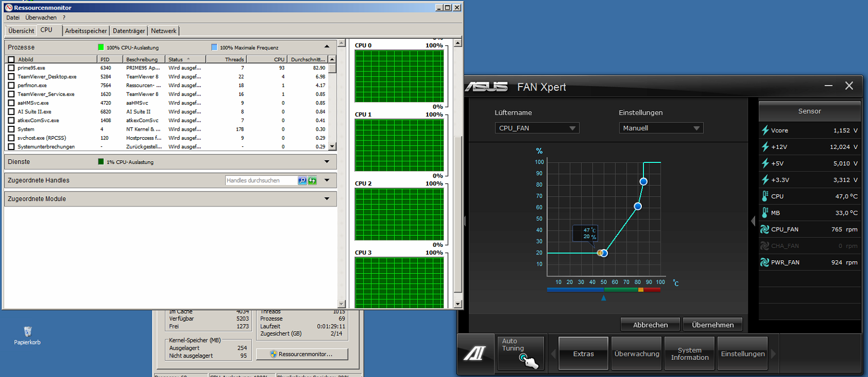The width and height of the screenshot is (868, 377).
Task: Click the Vcore voltage sensor icon
Action: pos(765,130)
